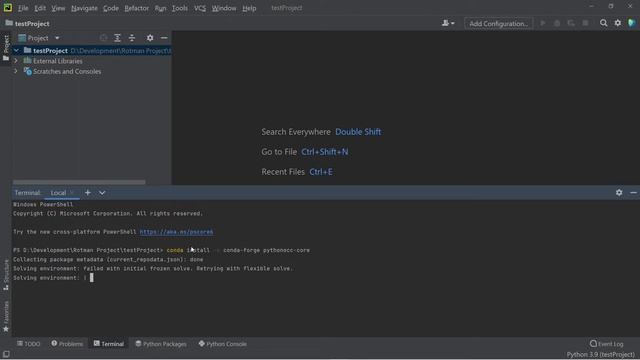Click the Favorites vertical side tab
Image resolution: width=640 pixels, height=360 pixels.
click(x=6, y=316)
